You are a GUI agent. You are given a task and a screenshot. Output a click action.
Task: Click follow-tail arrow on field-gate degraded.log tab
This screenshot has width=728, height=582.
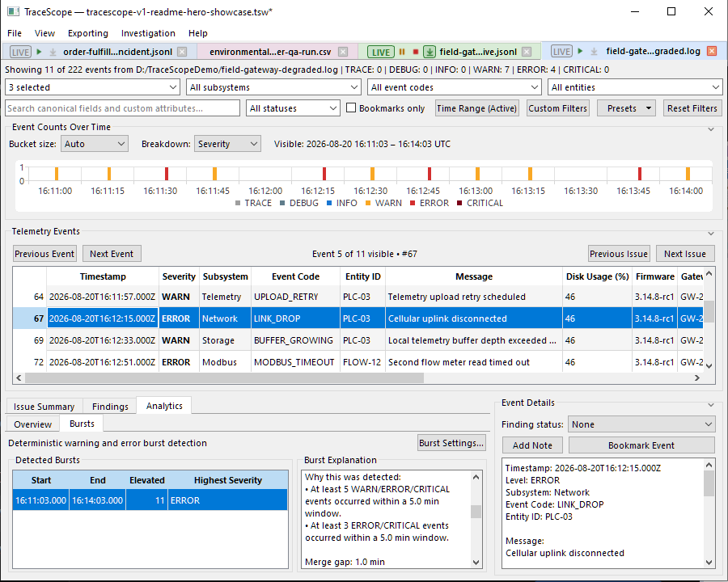point(594,51)
